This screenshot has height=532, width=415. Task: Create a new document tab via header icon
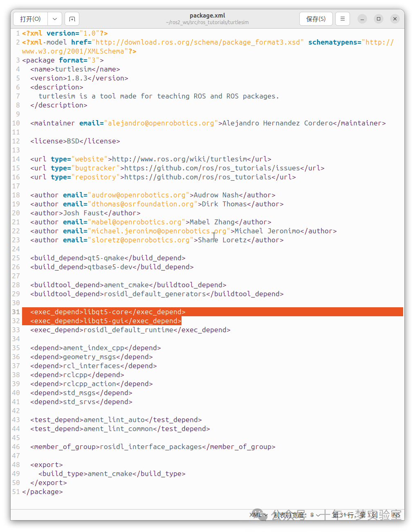[72, 19]
